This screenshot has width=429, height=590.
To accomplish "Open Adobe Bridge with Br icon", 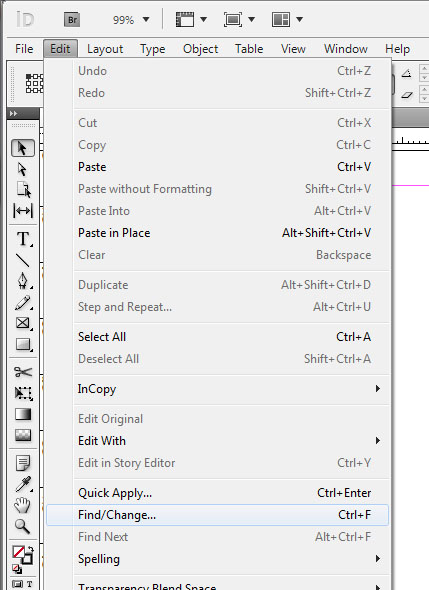I will pyautogui.click(x=72, y=20).
